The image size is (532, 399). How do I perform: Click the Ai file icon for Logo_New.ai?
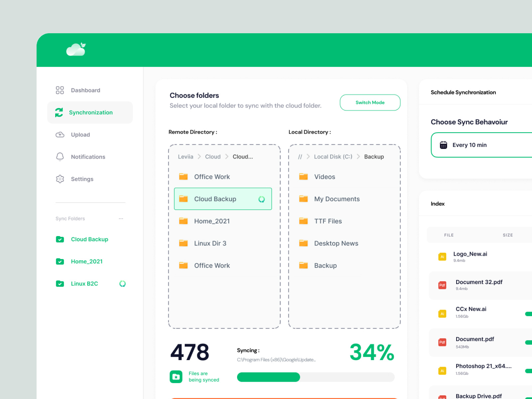[x=442, y=257]
